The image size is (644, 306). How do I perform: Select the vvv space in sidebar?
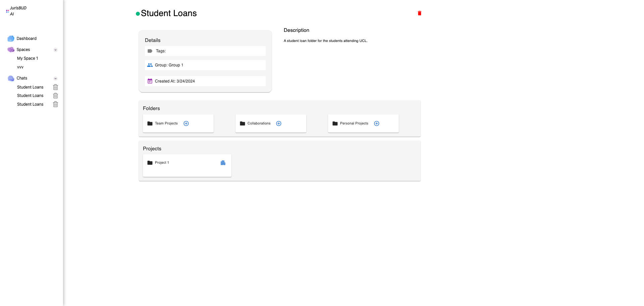[20, 67]
